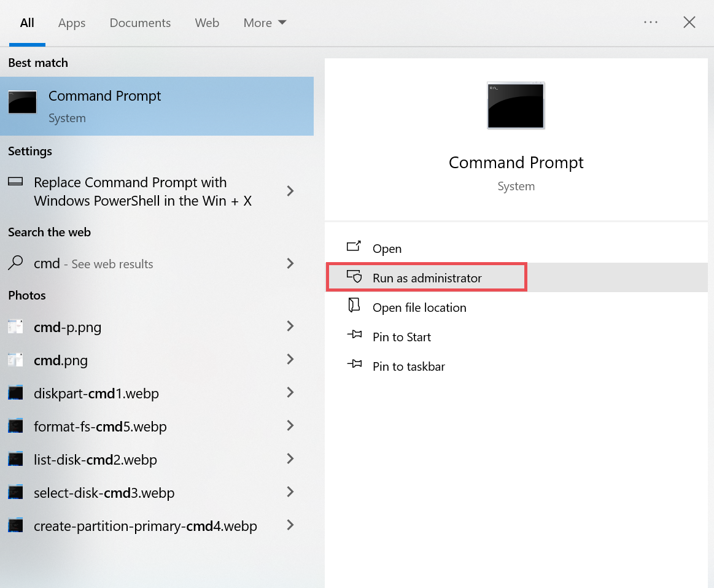Click file icon of diskpart-cmd1.webp
The image size is (714, 588).
[x=15, y=393]
